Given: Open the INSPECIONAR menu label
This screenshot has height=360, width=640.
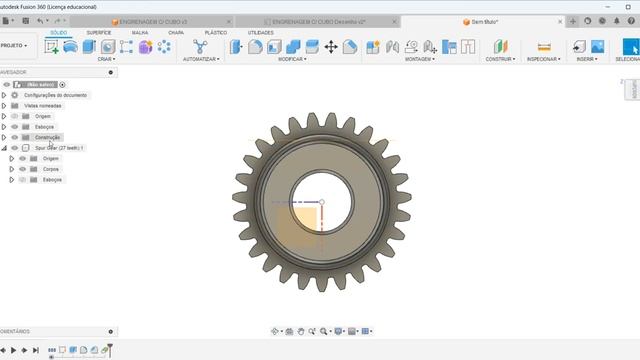Looking at the screenshot, I should pyautogui.click(x=544, y=59).
